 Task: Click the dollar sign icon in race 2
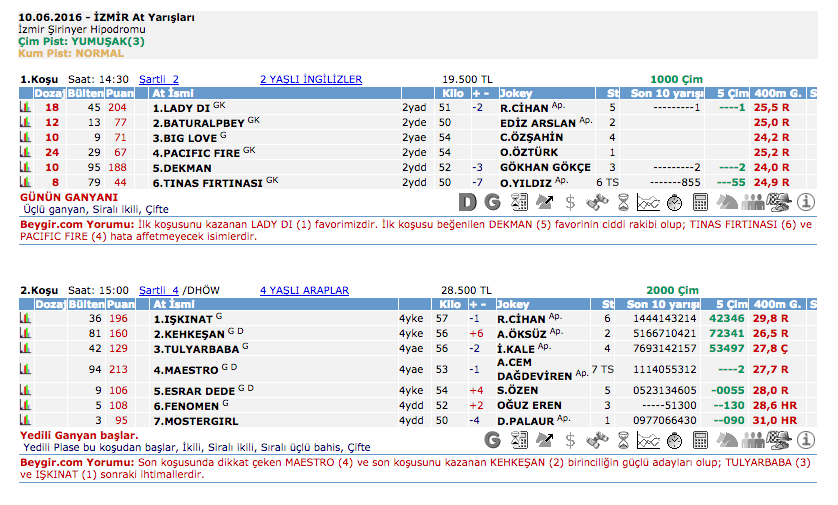pyautogui.click(x=570, y=439)
